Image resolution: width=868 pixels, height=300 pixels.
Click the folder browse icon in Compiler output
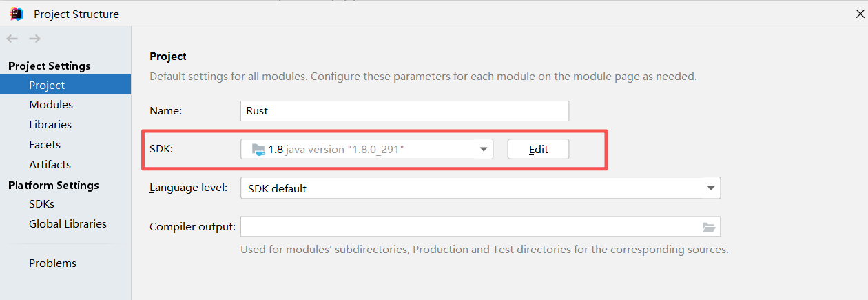pos(709,227)
